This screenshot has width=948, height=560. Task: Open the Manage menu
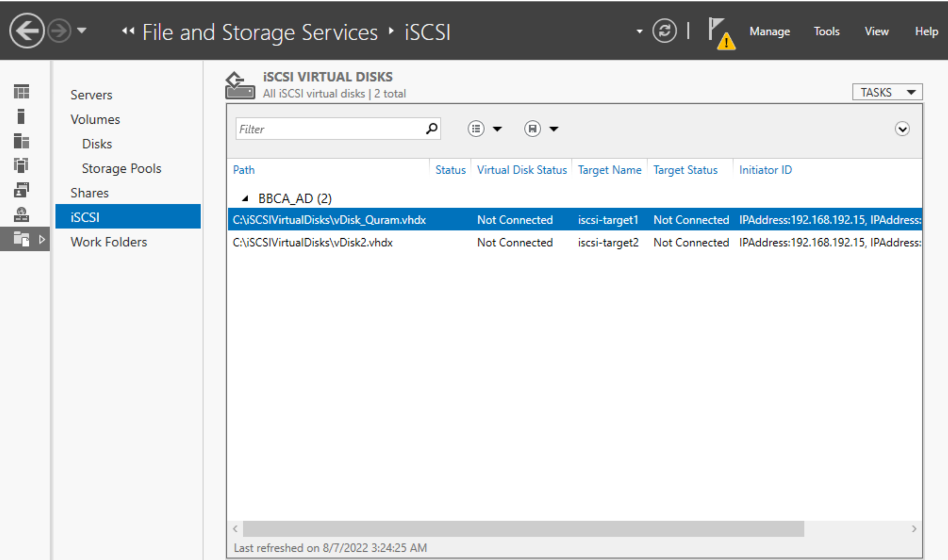coord(770,31)
